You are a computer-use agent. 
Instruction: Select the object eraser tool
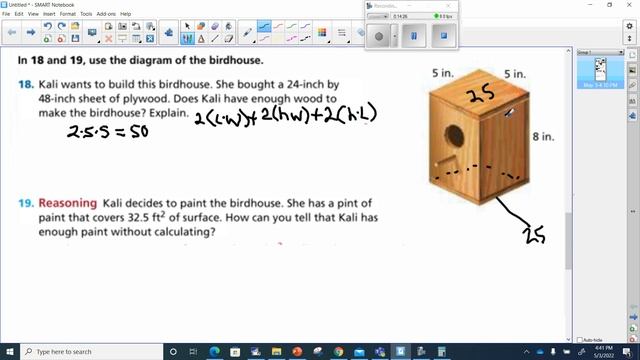(215, 26)
